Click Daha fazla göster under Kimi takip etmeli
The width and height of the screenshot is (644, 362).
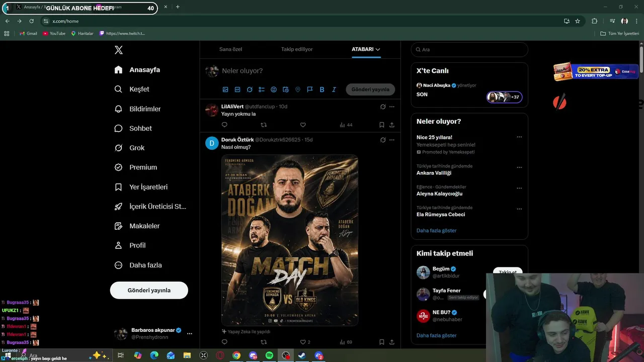pos(437,335)
